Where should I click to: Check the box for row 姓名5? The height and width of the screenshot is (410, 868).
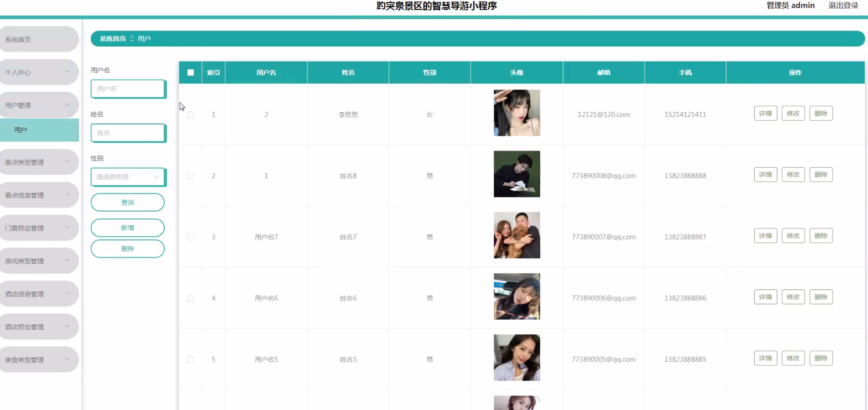click(x=191, y=359)
